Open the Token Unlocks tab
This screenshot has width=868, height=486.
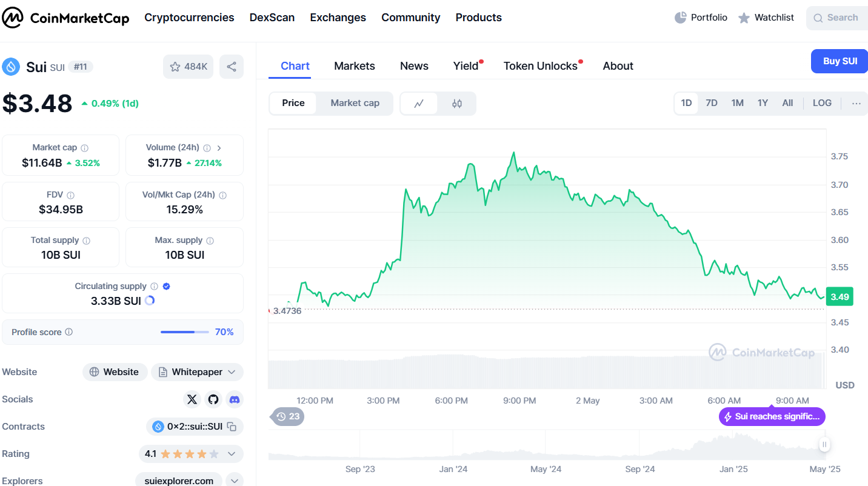[x=540, y=66]
